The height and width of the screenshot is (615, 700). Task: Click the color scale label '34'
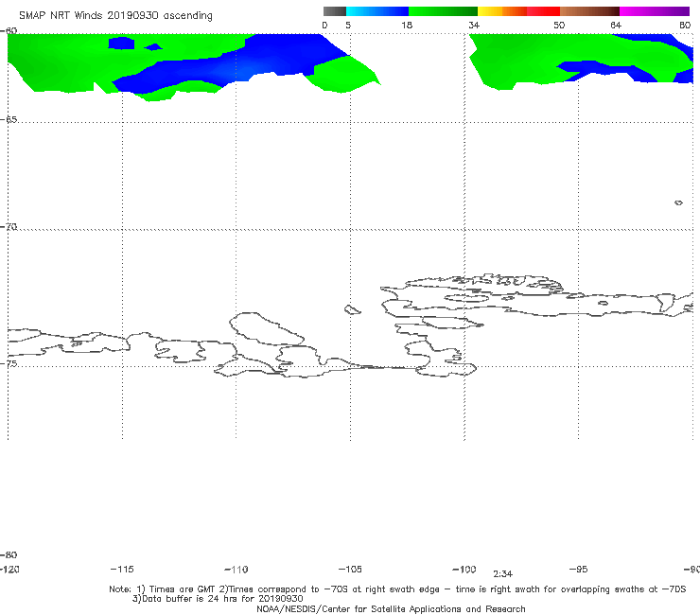point(474,26)
